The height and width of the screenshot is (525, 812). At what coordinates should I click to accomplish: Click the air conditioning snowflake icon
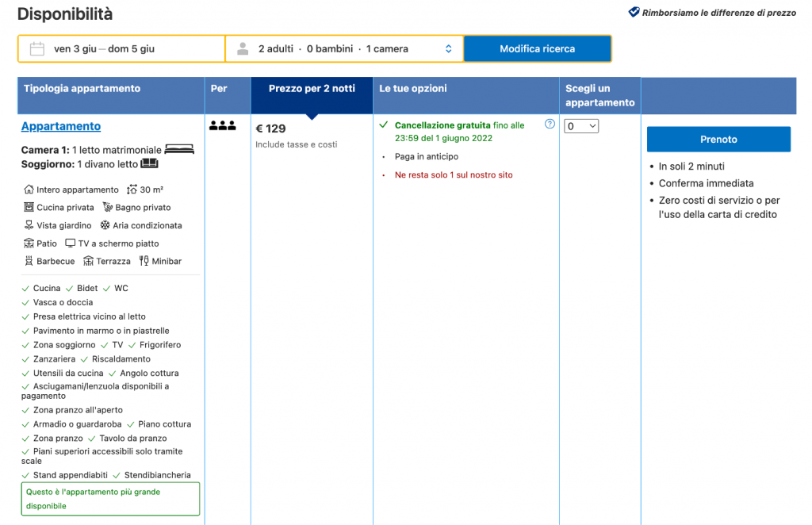[105, 226]
